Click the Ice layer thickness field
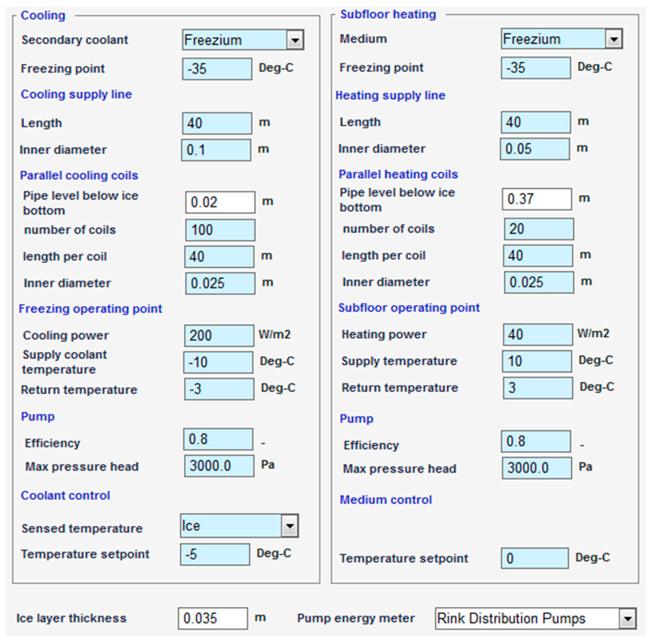The height and width of the screenshot is (644, 652). coord(213,618)
